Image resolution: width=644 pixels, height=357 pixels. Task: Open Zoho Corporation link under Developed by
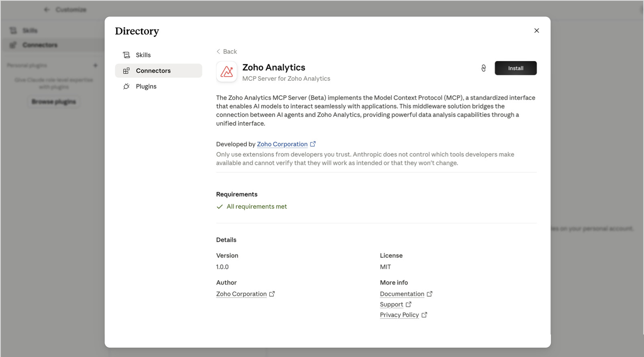pyautogui.click(x=282, y=144)
